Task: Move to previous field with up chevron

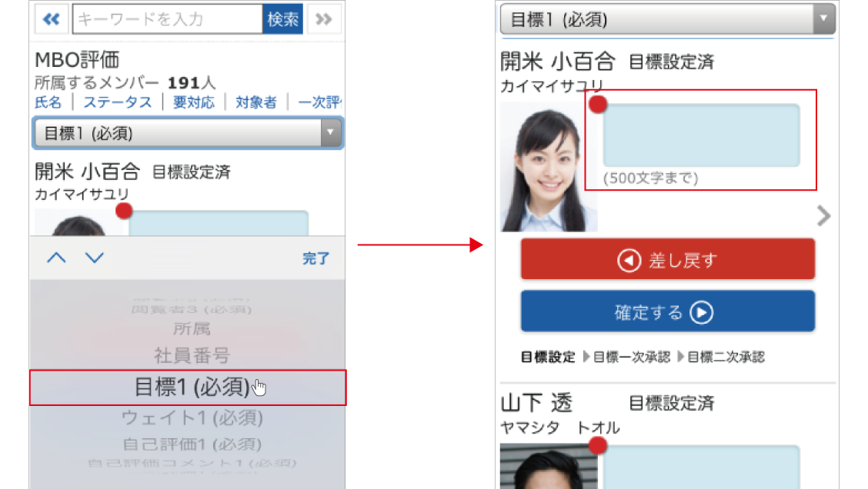Action: click(56, 258)
